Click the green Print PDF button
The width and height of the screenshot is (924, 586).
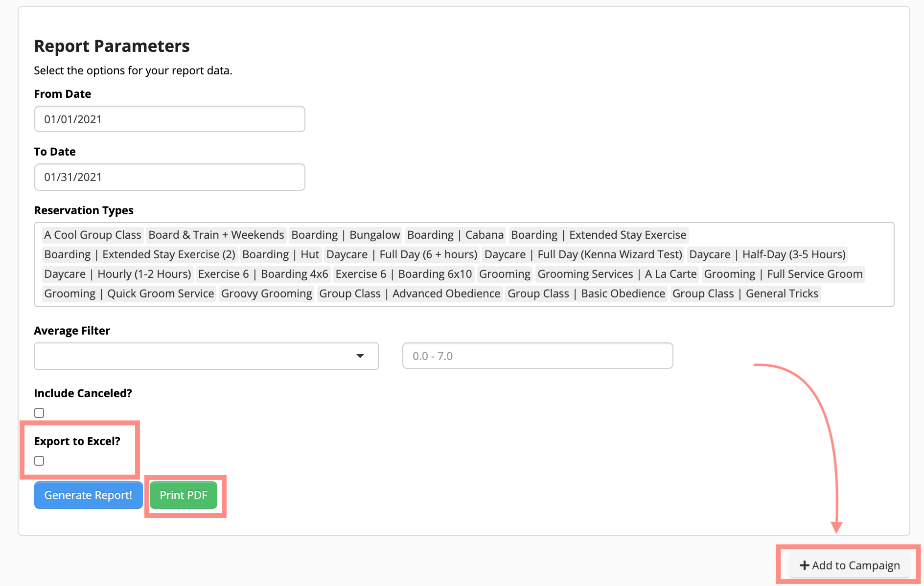[x=184, y=495]
